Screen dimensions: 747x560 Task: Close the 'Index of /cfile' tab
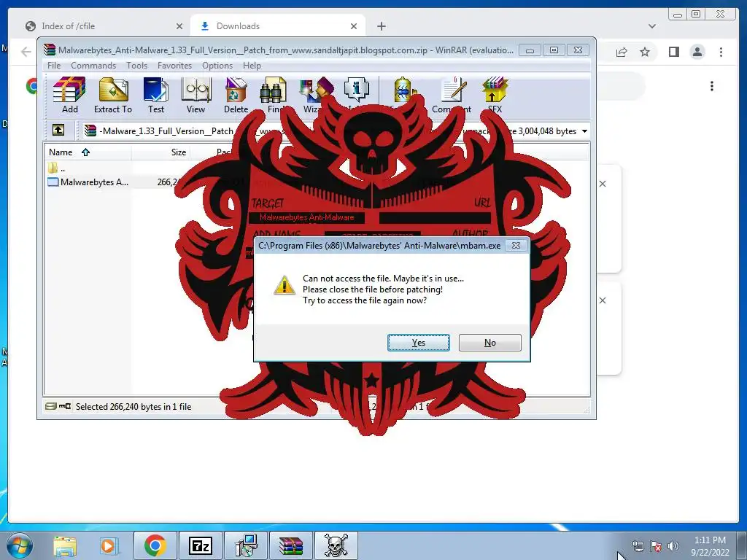coord(179,26)
